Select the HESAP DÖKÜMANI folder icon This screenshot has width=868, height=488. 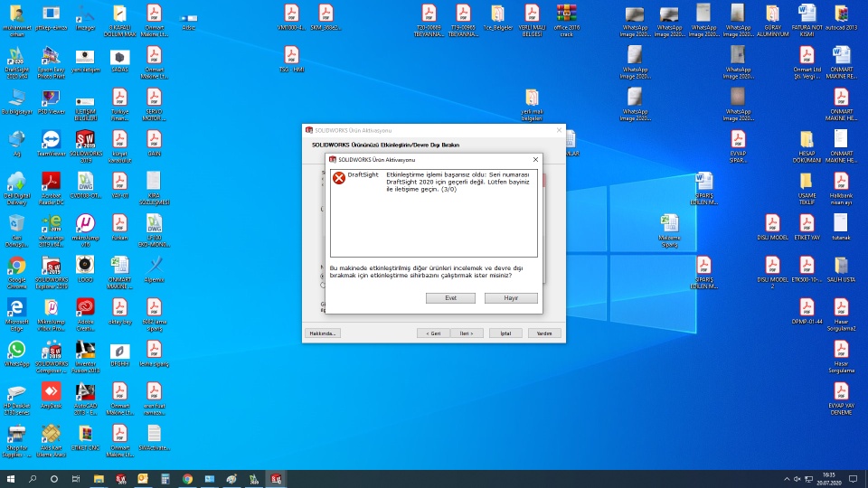(x=807, y=146)
